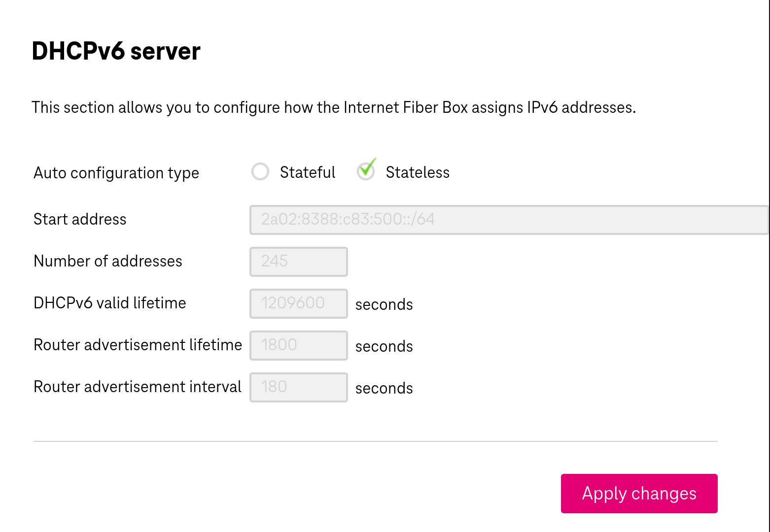Focus the Number of addresses field
The image size is (770, 532).
(299, 262)
